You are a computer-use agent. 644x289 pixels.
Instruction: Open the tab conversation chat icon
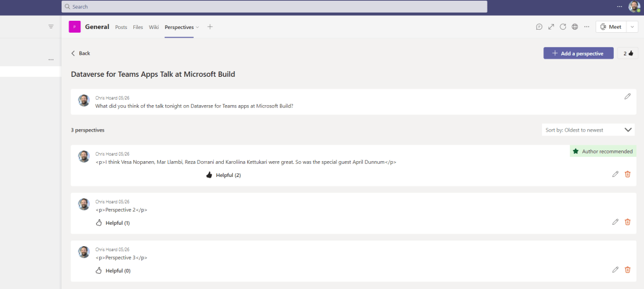click(539, 27)
